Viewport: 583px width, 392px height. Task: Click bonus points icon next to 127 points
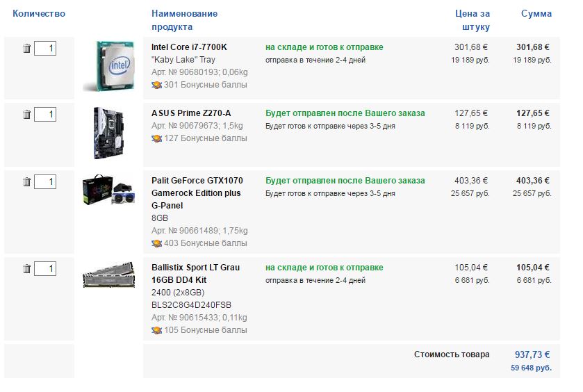click(156, 139)
